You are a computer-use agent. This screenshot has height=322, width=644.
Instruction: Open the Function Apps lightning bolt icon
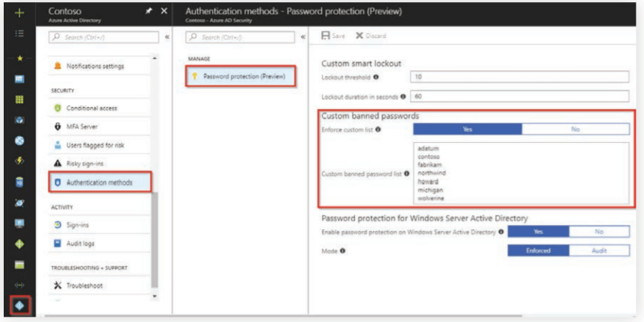point(19,161)
